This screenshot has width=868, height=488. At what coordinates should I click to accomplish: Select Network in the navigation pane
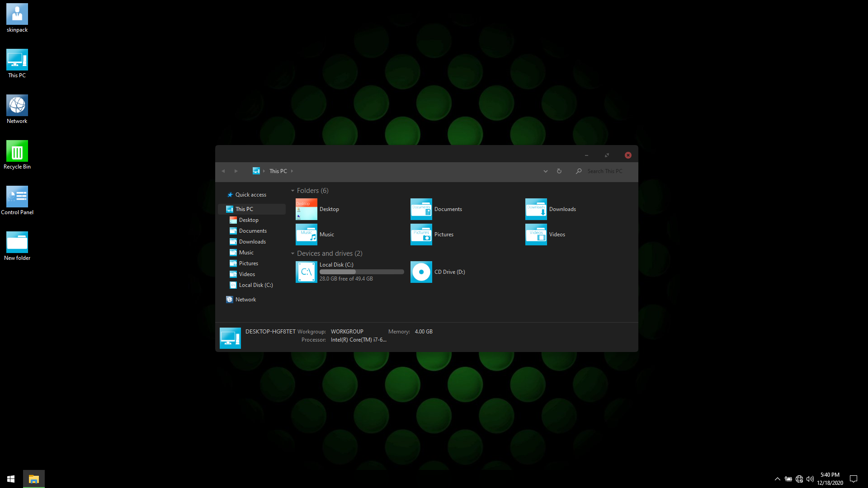click(x=245, y=300)
